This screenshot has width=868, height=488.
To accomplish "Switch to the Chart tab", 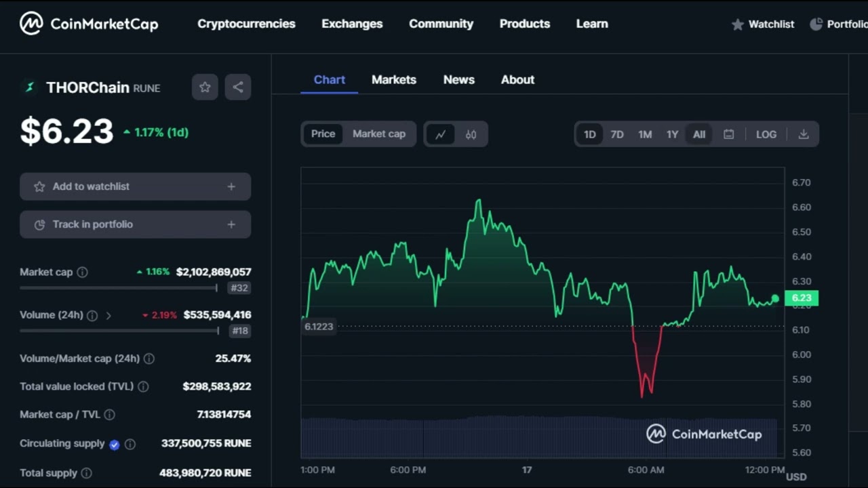I will pyautogui.click(x=330, y=79).
